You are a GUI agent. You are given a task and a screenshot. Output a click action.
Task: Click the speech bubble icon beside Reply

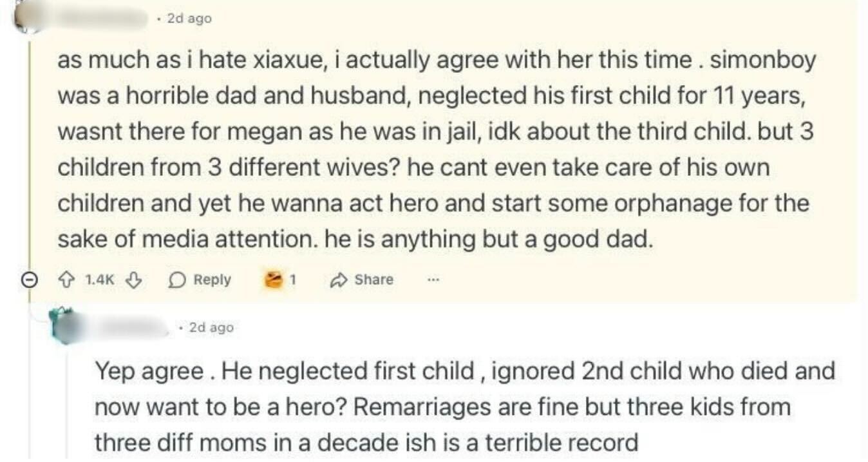coord(176,280)
